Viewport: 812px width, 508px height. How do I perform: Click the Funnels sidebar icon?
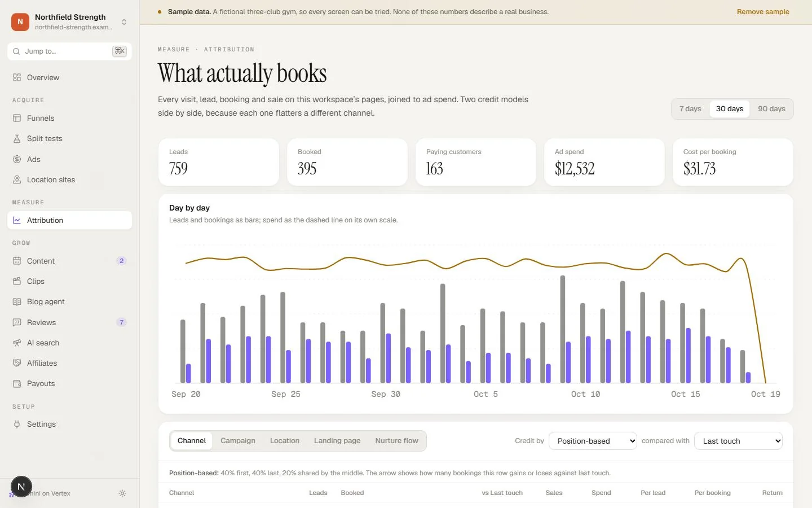pos(17,118)
